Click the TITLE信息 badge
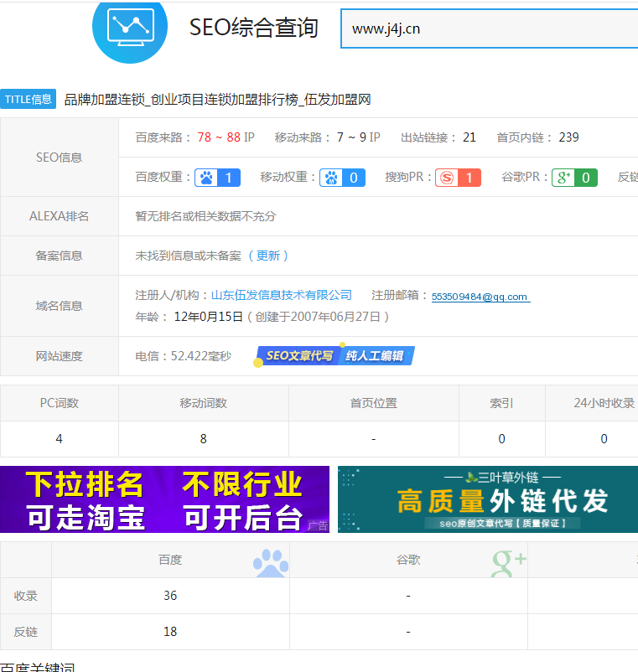The width and height of the screenshot is (638, 672). 28,99
